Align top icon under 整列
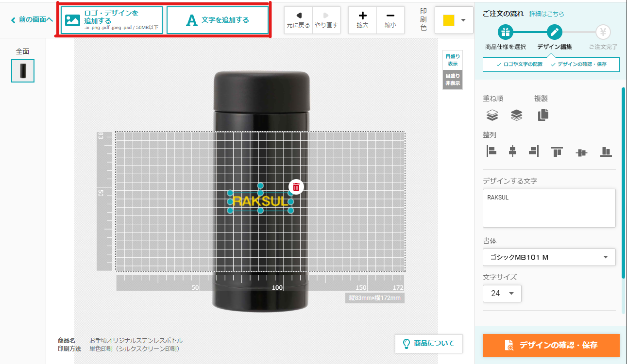This screenshot has width=627, height=364. click(557, 151)
